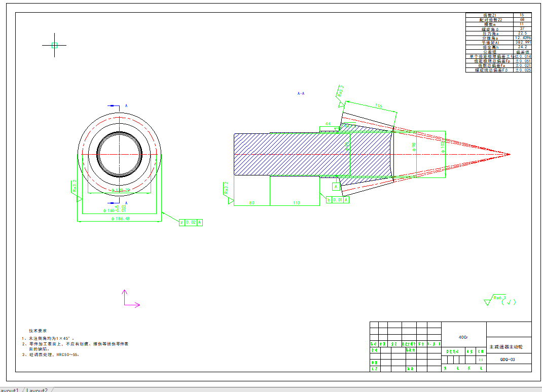Switch to the Layout1 tab
The image size is (542, 392).
9,389
